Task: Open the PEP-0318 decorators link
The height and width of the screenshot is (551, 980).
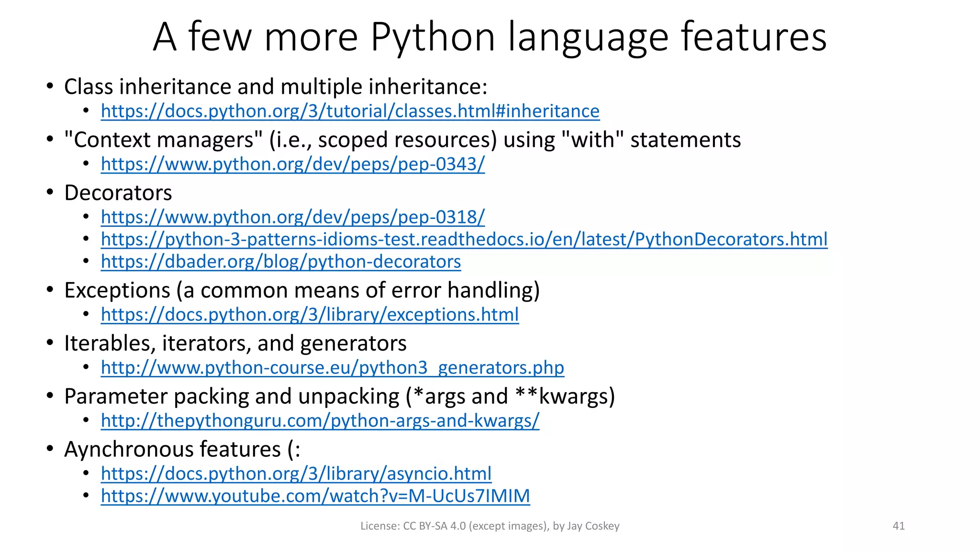Action: [x=292, y=217]
